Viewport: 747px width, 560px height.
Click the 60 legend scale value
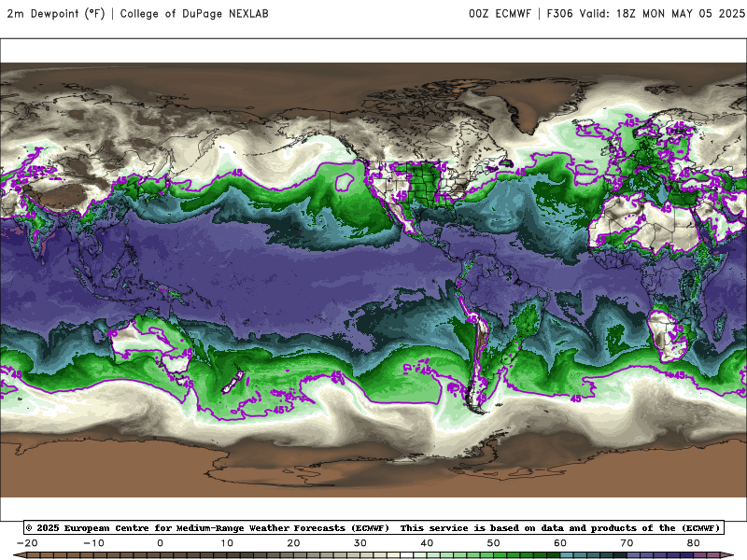click(x=560, y=543)
